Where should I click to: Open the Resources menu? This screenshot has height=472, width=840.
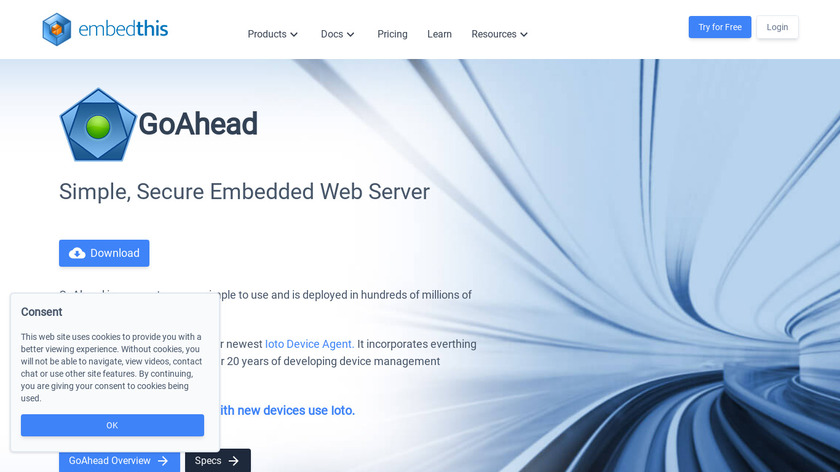point(500,34)
